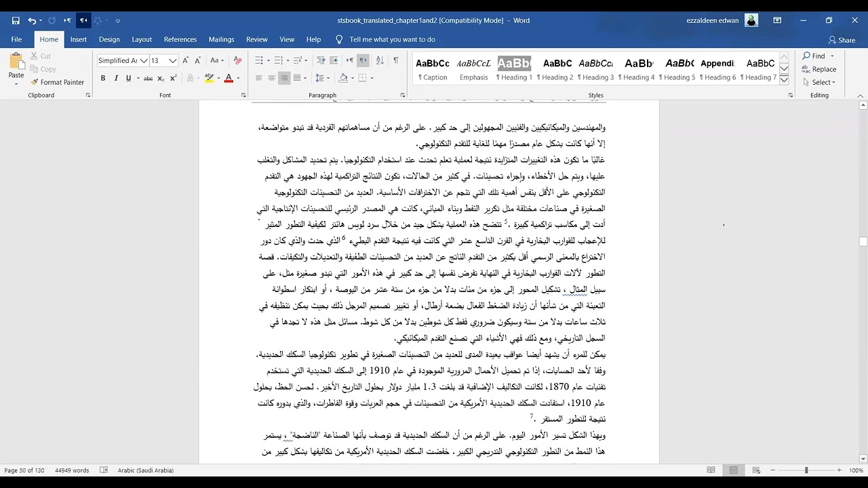Viewport: 868px width, 488px height.
Task: Clear all formatting
Action: tap(237, 60)
